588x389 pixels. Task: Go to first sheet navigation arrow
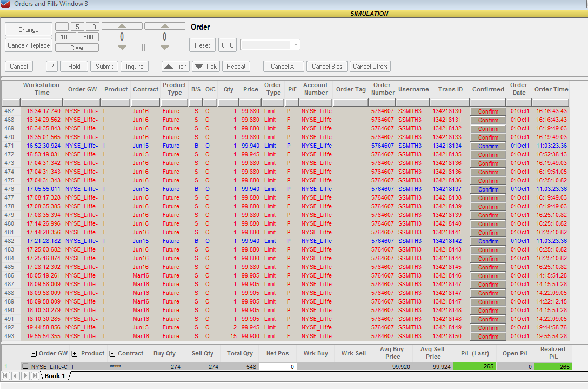tap(6, 376)
